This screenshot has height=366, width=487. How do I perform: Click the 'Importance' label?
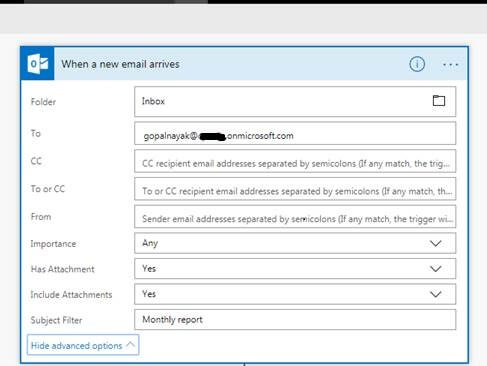pyautogui.click(x=53, y=244)
